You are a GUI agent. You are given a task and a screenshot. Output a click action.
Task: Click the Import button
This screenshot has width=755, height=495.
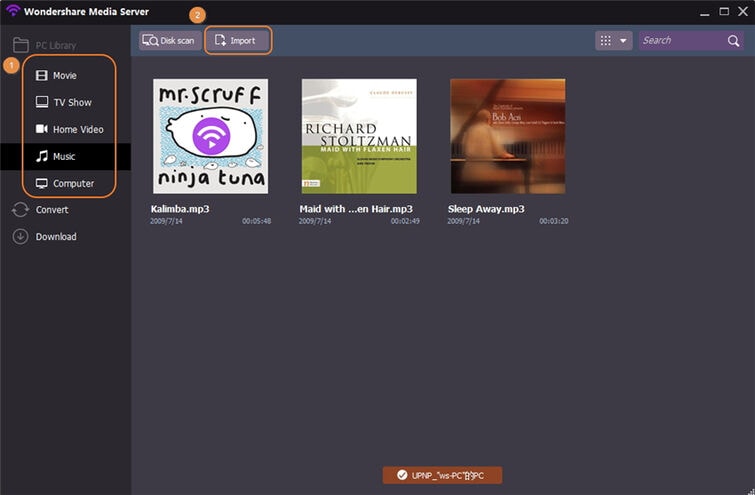[x=238, y=40]
